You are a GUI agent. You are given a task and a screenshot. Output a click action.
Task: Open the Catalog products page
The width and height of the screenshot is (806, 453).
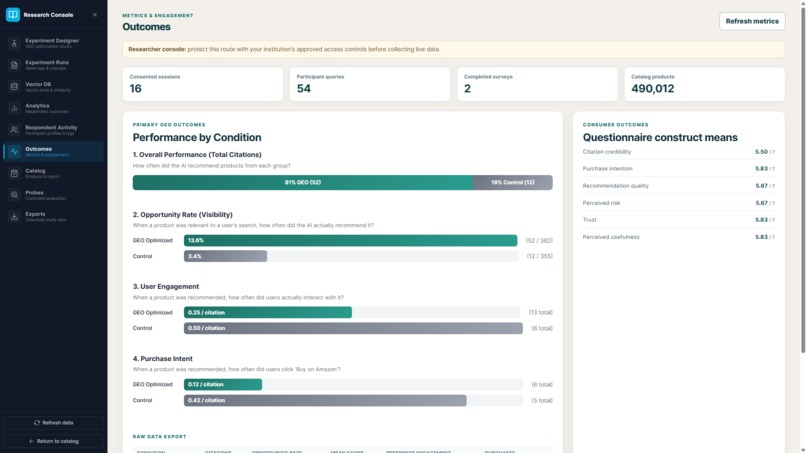coord(53,173)
